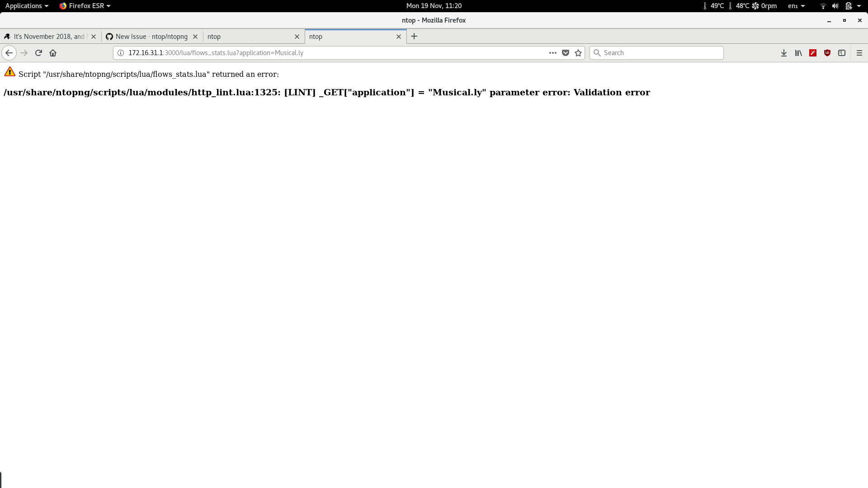Toggle the sidebar view icon

pos(842,53)
